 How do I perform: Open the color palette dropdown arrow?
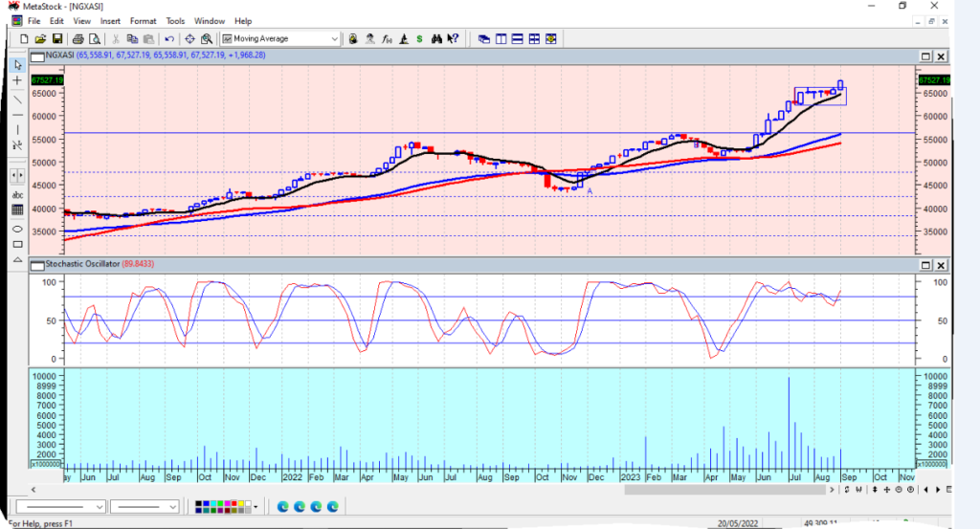[x=256, y=506]
